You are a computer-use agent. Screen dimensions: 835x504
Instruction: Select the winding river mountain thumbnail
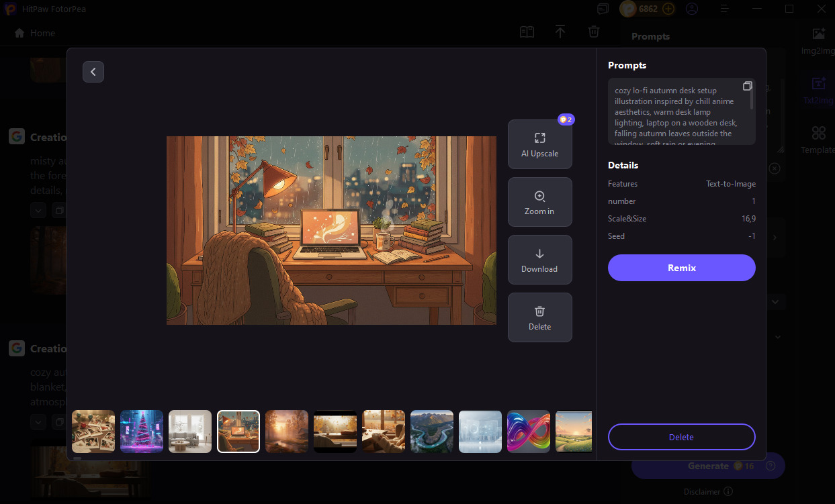(432, 432)
